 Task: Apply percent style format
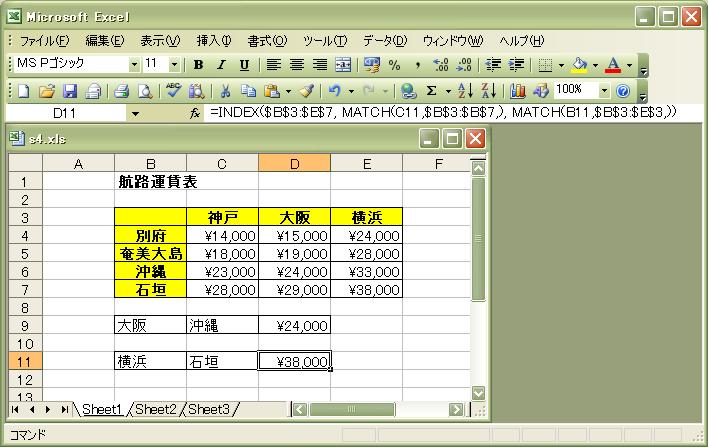395,65
